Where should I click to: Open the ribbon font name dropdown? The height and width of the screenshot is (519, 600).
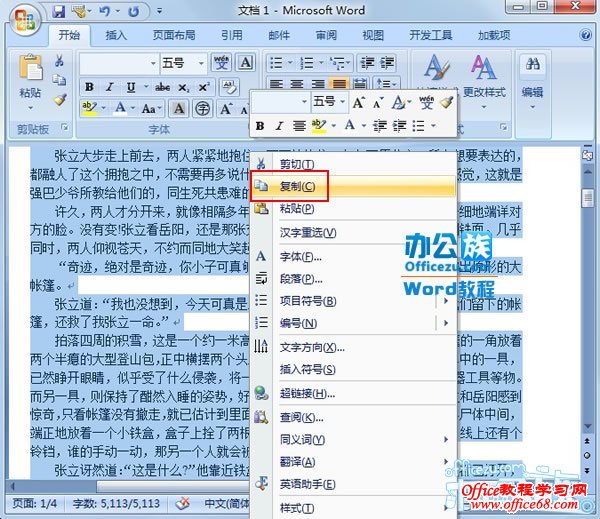(x=153, y=63)
